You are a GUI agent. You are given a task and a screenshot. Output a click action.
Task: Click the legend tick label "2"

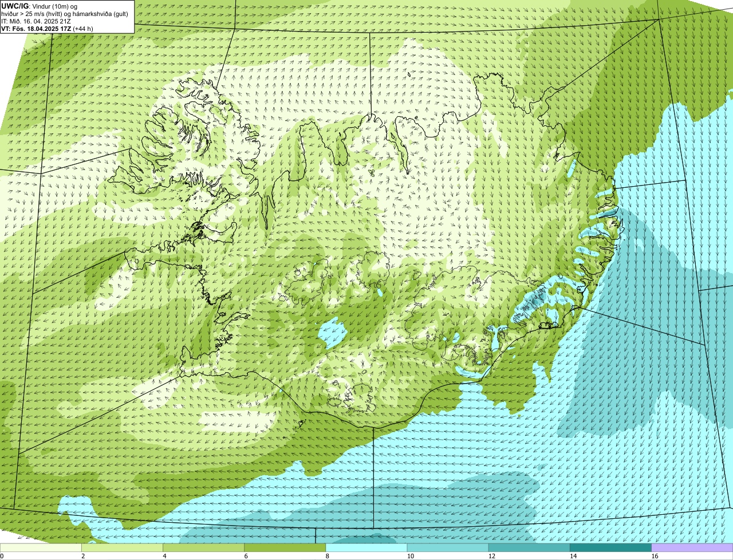tap(83, 556)
